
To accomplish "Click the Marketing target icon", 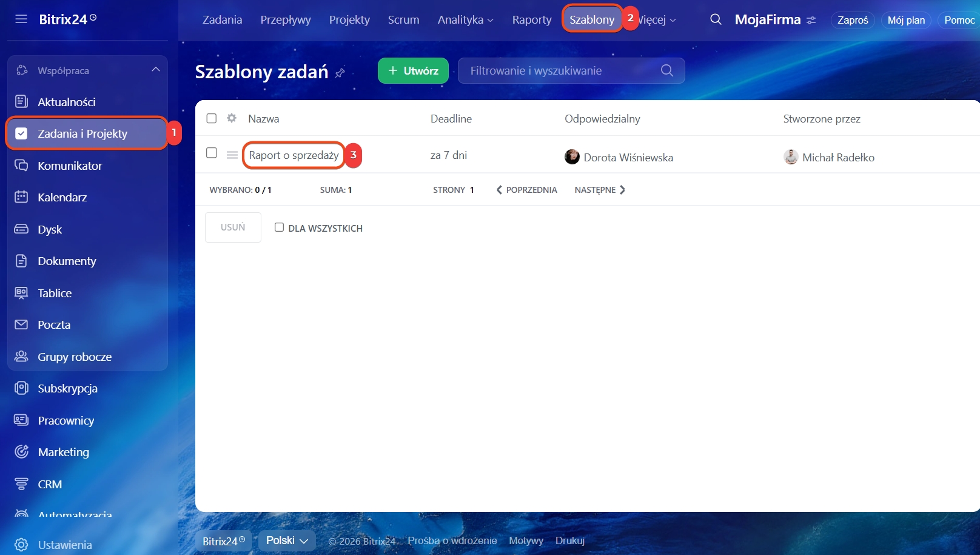I will pos(21,452).
